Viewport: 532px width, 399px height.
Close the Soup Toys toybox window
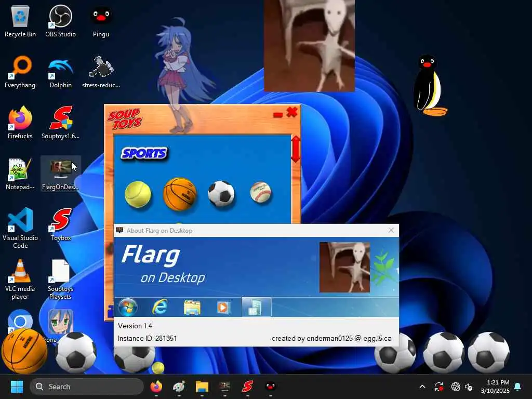click(292, 112)
